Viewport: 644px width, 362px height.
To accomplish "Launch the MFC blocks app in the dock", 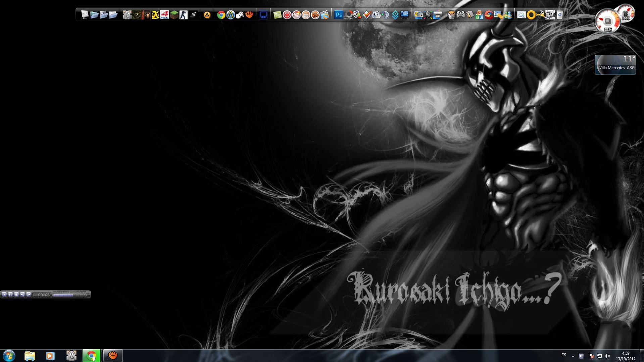I will (479, 15).
